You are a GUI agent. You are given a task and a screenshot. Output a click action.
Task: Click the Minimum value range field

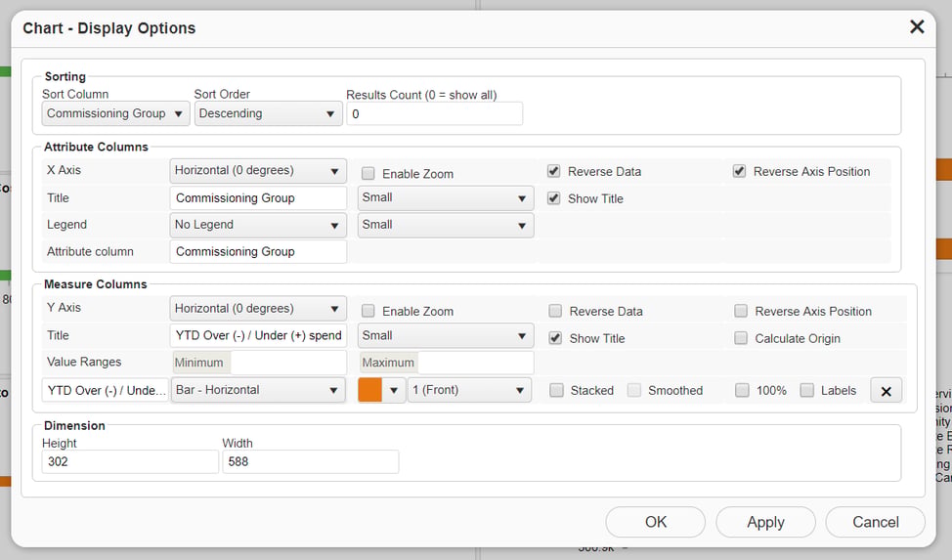[288, 363]
